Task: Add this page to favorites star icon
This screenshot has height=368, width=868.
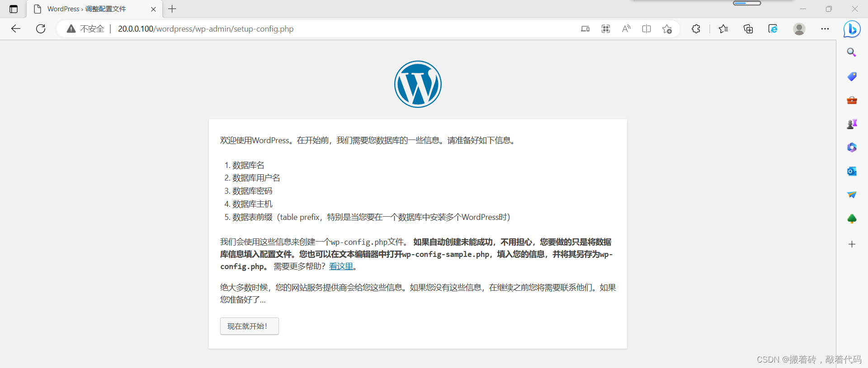Action: pos(667,29)
